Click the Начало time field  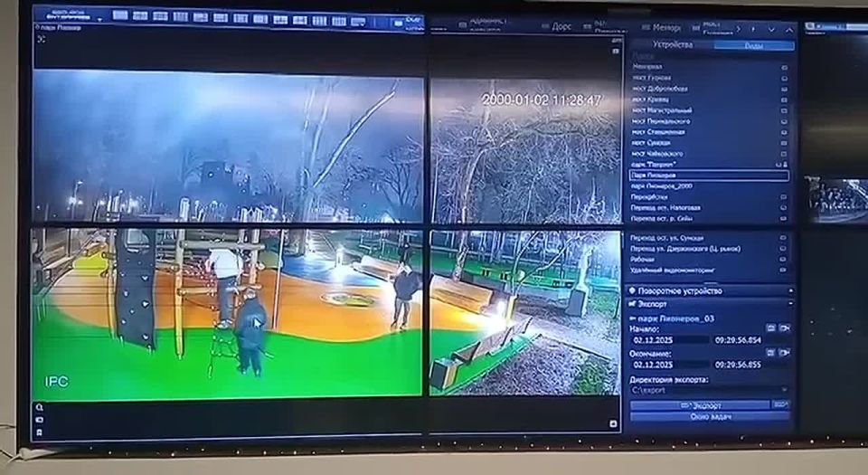736,340
